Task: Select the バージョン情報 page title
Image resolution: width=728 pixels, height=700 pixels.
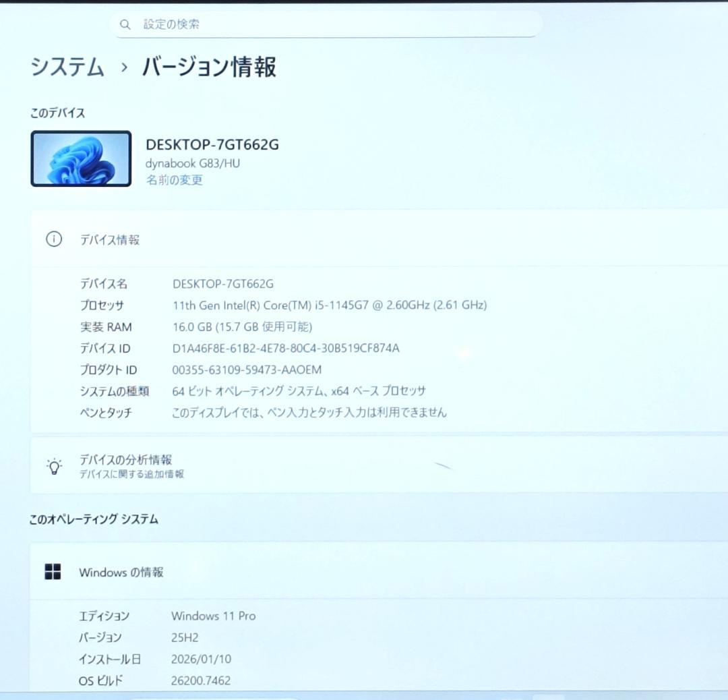Action: (208, 67)
